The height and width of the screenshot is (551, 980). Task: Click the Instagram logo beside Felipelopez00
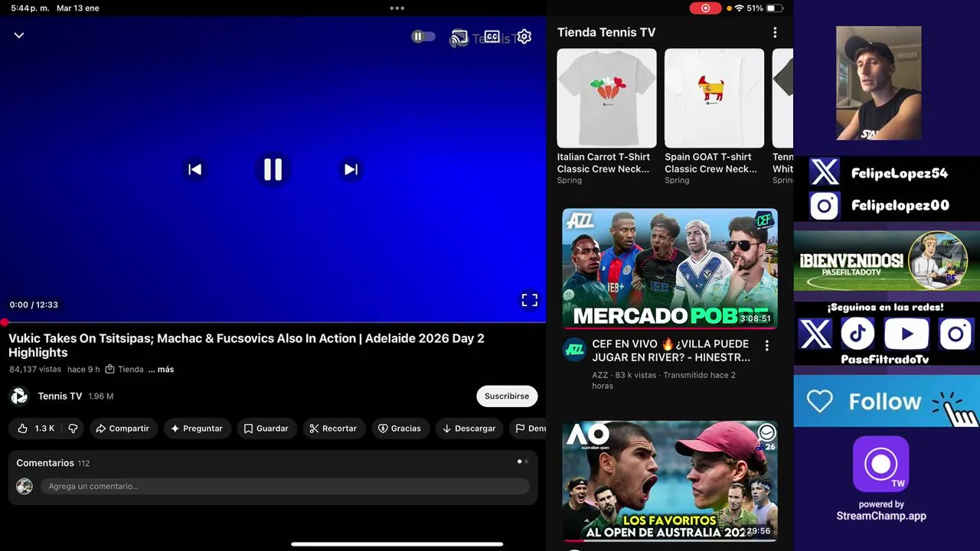coord(824,206)
